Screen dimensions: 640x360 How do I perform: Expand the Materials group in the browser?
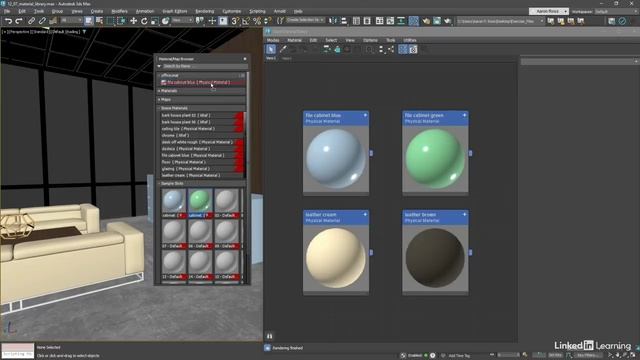tap(159, 91)
